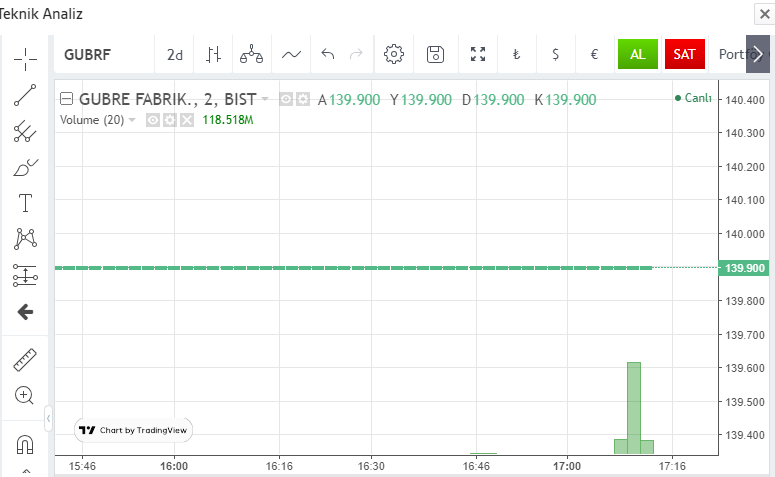This screenshot has width=775, height=477.
Task: Select the trend line drawing tool
Action: 25,95
